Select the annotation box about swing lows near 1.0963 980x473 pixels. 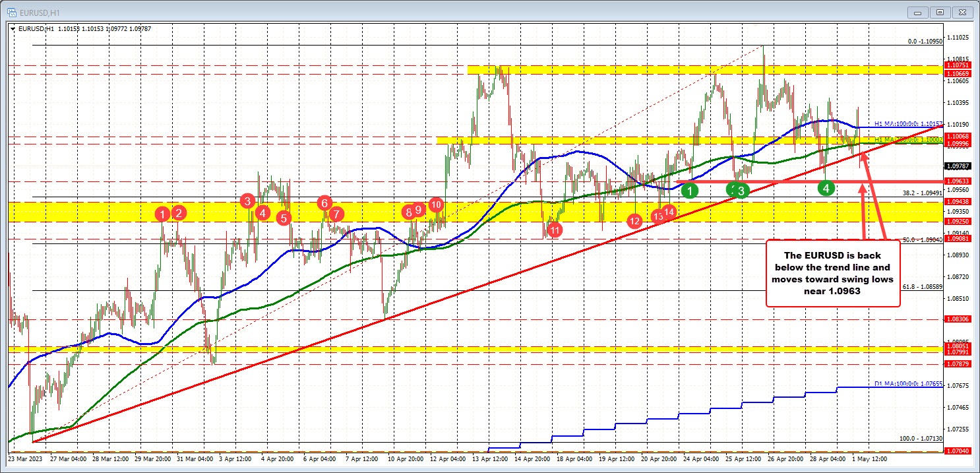tap(834, 272)
